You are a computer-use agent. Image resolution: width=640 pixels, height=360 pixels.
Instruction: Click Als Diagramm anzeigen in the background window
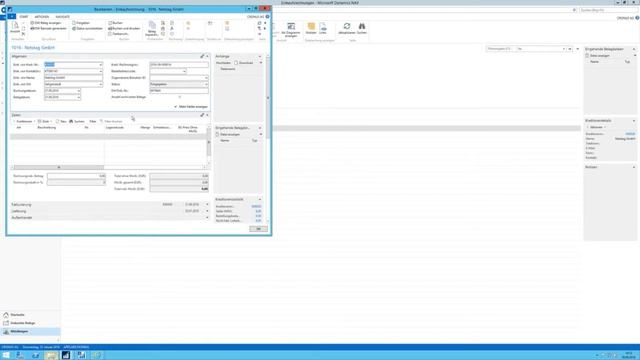coord(291,30)
